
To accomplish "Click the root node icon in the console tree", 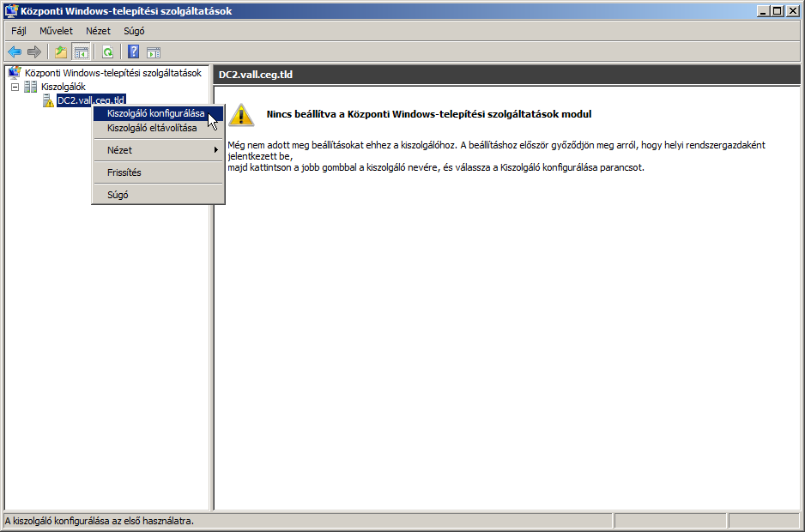I will click(x=15, y=73).
